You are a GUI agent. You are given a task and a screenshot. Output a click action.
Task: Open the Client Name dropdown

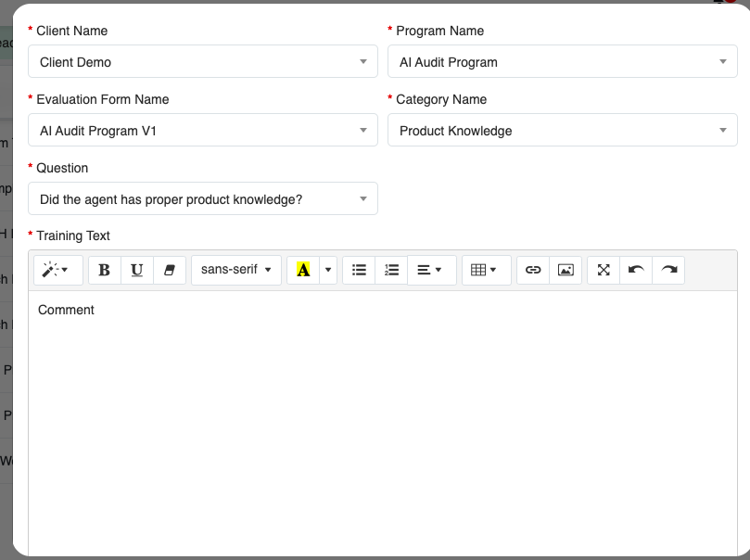203,62
